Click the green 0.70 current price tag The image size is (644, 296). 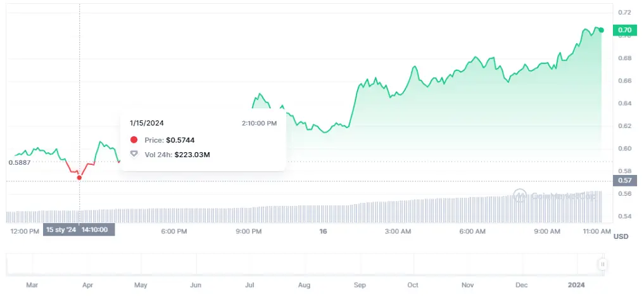point(624,30)
